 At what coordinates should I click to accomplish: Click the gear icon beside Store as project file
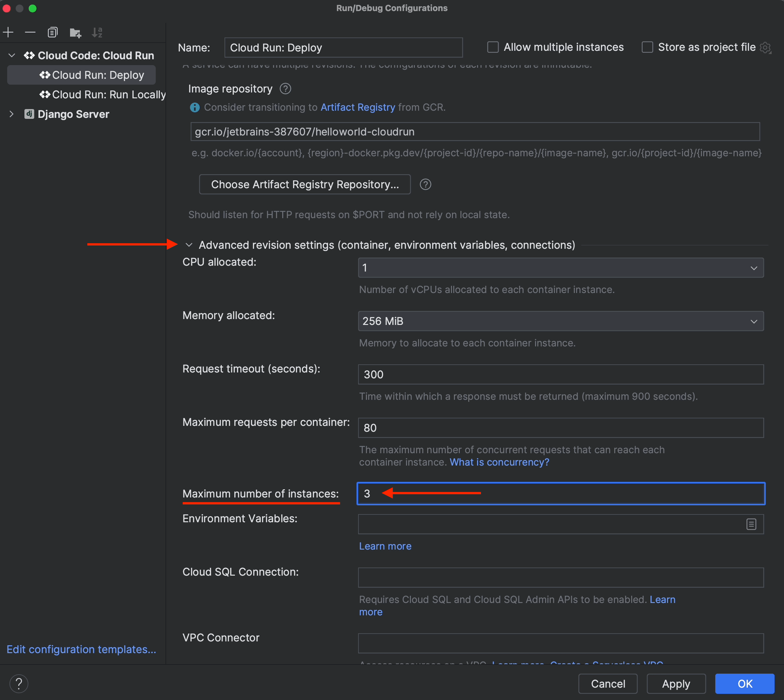(765, 48)
